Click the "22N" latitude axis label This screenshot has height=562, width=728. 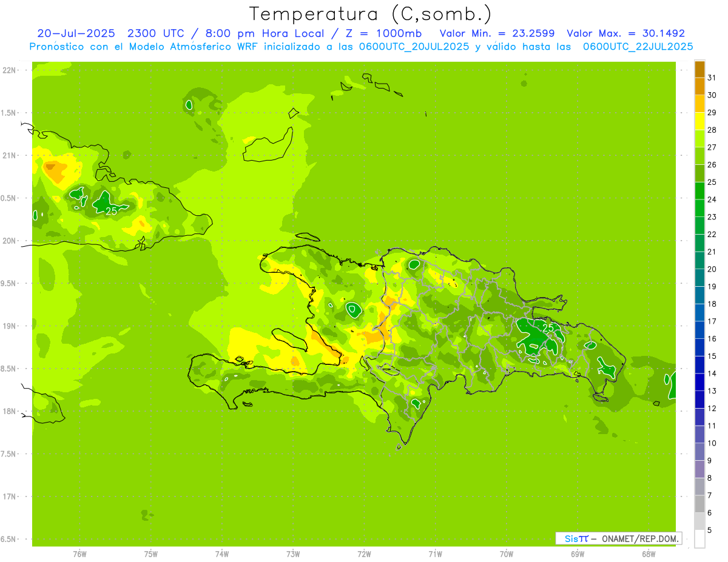point(9,70)
